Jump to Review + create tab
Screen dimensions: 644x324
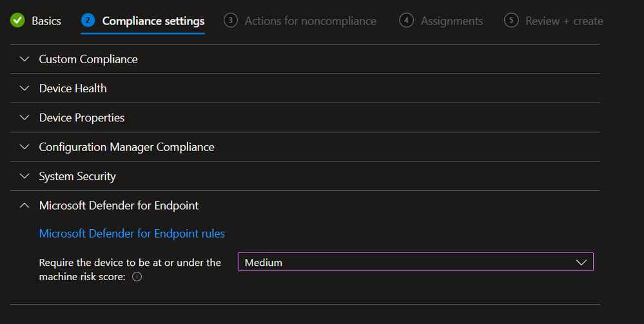click(564, 21)
